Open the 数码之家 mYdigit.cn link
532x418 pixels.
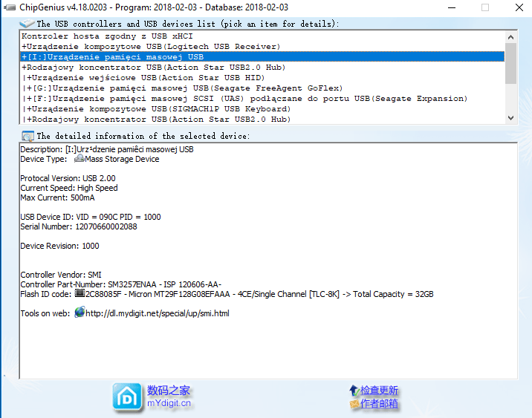(169, 396)
